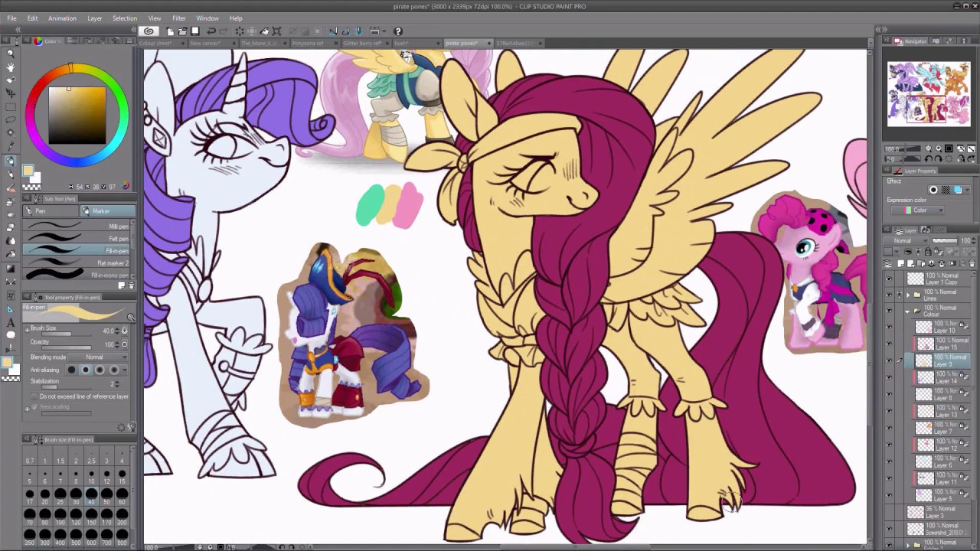The width and height of the screenshot is (980, 551).
Task: Click the Color wheel panel tab icon
Action: (38, 41)
